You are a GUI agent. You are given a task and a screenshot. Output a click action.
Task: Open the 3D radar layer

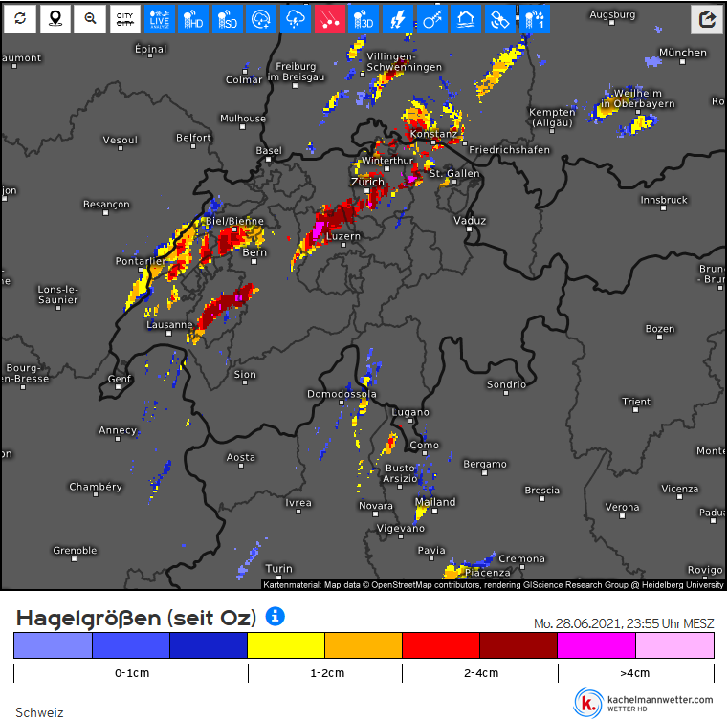point(364,19)
